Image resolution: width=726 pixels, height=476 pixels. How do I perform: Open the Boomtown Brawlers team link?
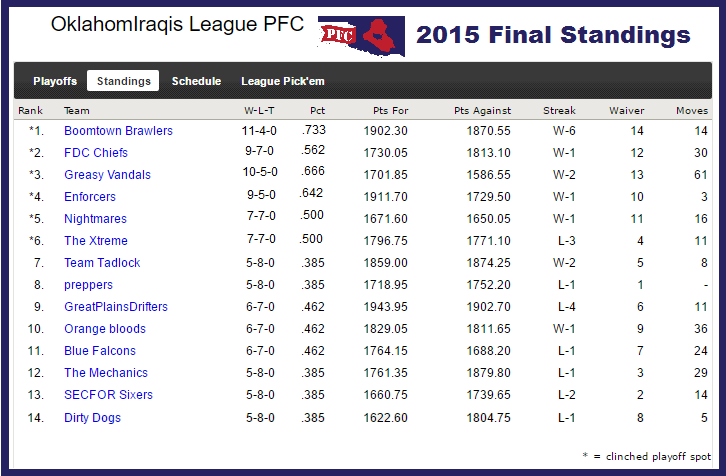118,131
